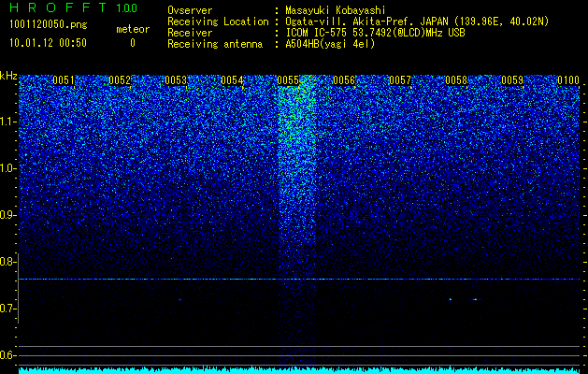Select the receiver ICOM IC-575 text

pos(375,33)
